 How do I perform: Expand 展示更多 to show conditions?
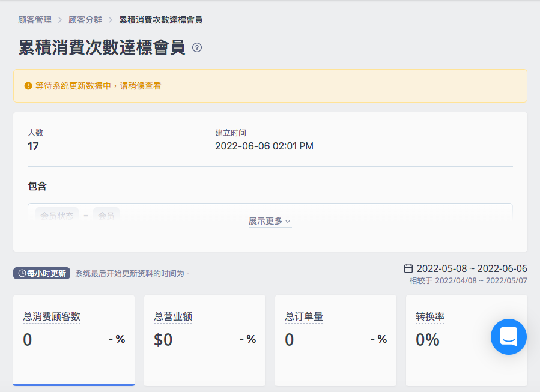(270, 221)
